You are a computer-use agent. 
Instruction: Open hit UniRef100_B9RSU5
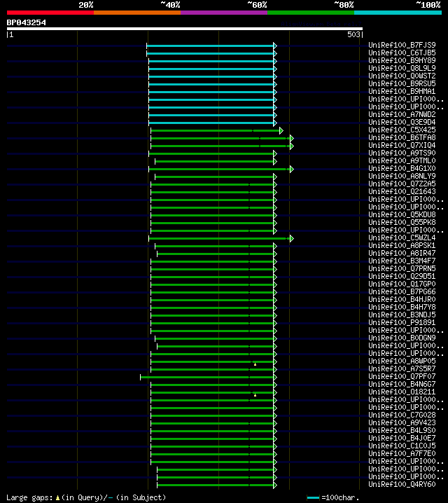402,84
